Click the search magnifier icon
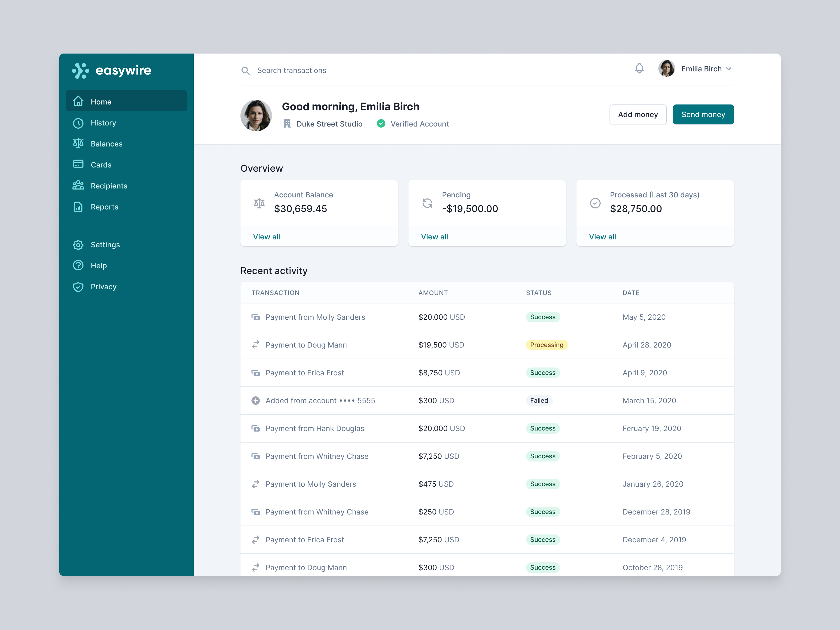Image resolution: width=840 pixels, height=630 pixels. (x=245, y=71)
